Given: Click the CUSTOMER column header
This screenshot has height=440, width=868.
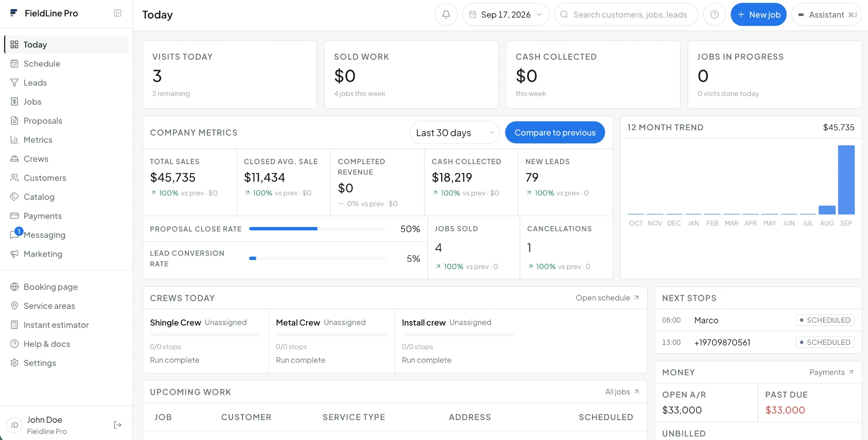Looking at the screenshot, I should [x=246, y=417].
